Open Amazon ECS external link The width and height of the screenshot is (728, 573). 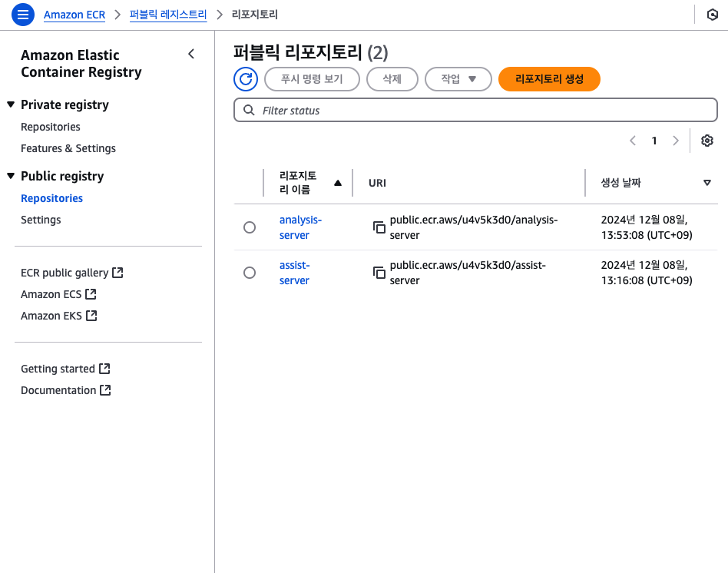[x=58, y=294]
